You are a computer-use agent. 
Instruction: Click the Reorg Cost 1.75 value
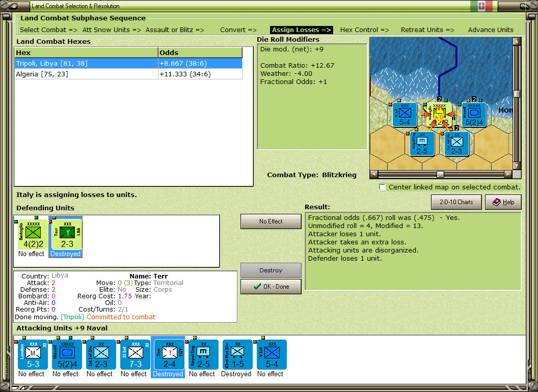pyautogui.click(x=125, y=296)
